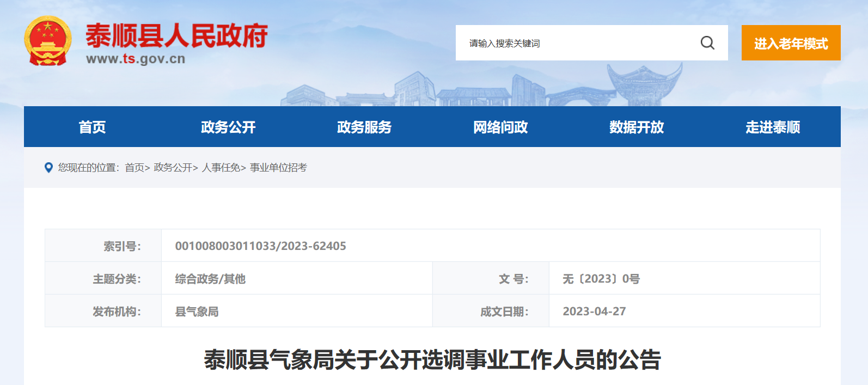Open the 走进泰顺 navigation item
The width and height of the screenshot is (868, 385).
pyautogui.click(x=773, y=127)
